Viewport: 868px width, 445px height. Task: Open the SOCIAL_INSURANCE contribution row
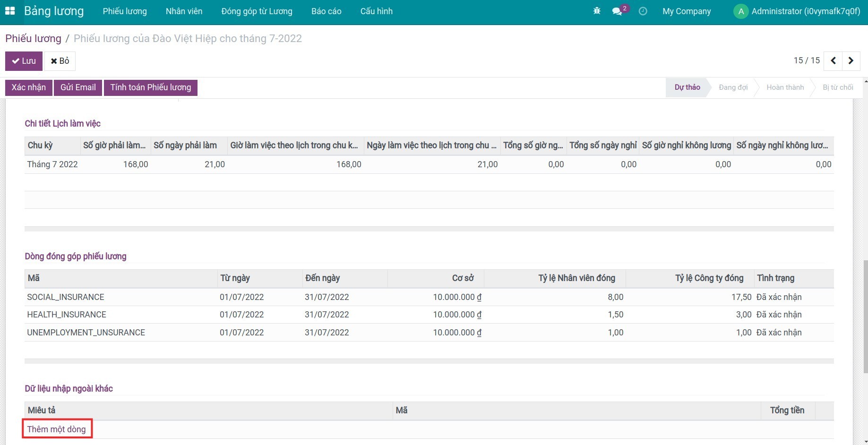tap(66, 297)
